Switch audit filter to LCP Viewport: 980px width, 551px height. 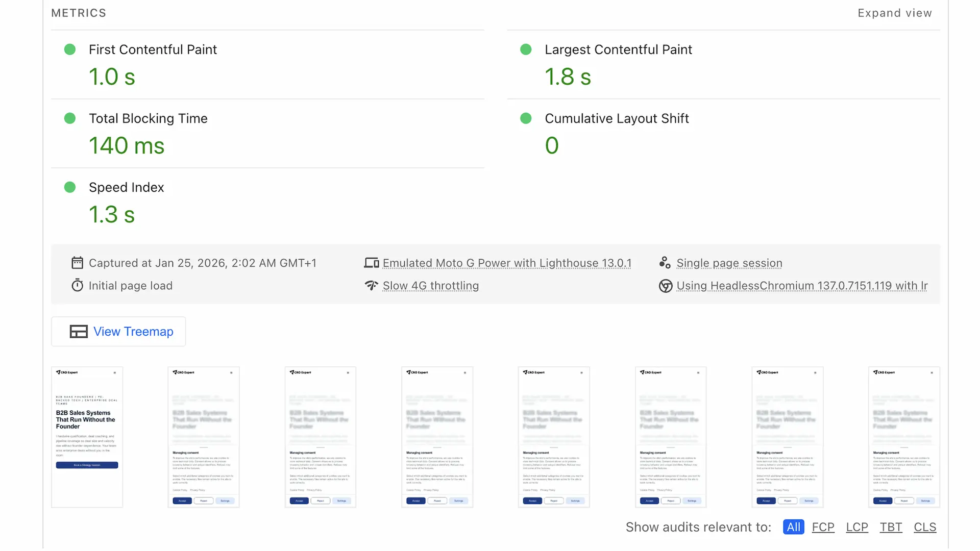tap(857, 527)
